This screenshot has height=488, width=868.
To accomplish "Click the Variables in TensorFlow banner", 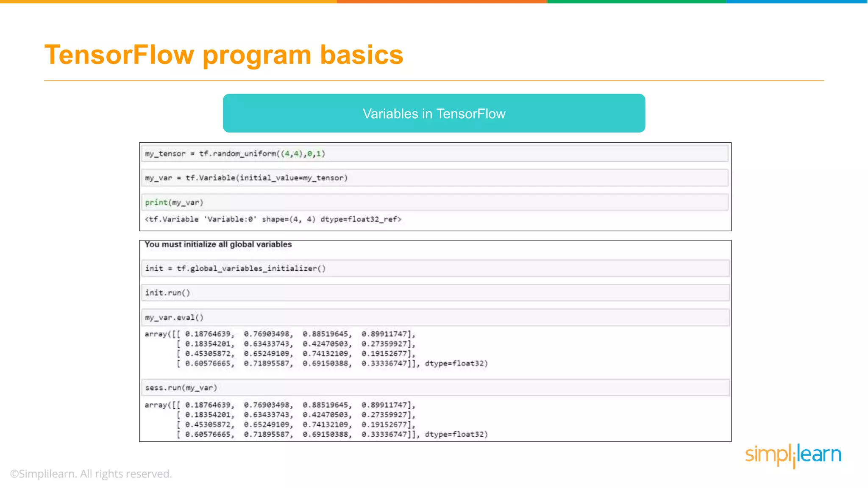I will tap(434, 113).
